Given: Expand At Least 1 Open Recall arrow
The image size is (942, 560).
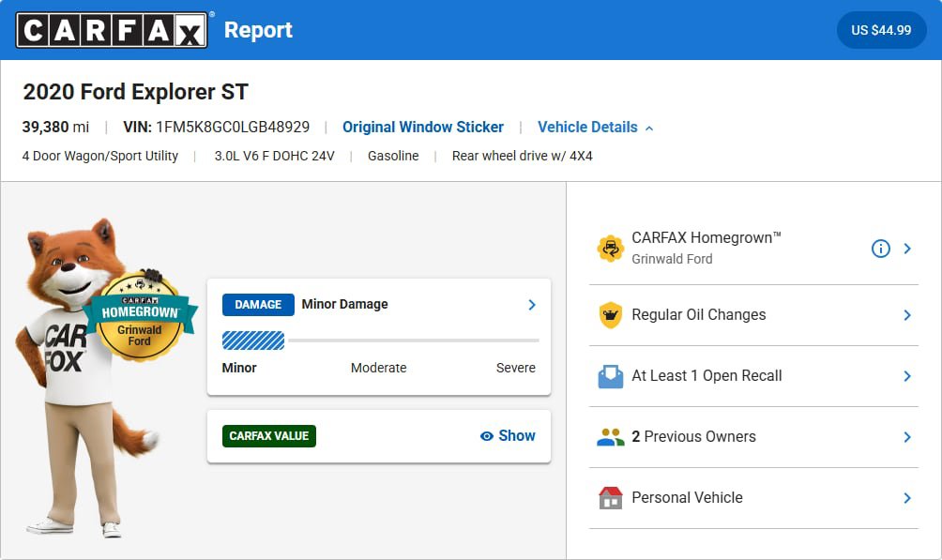Looking at the screenshot, I should tap(907, 376).
